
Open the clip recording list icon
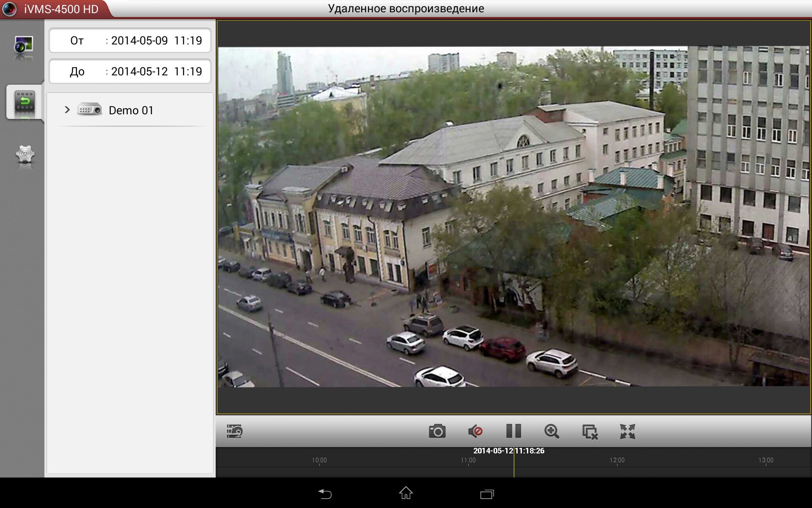234,431
